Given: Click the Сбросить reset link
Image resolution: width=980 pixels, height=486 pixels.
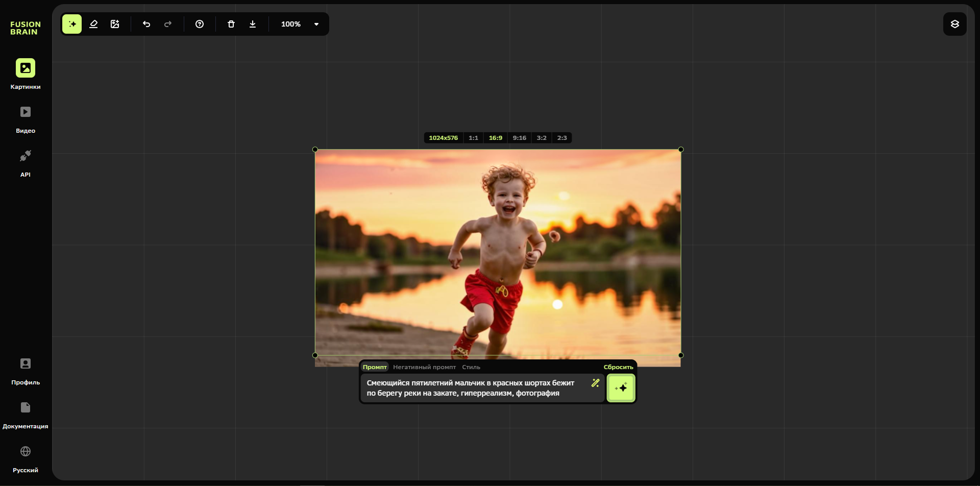Looking at the screenshot, I should [618, 367].
